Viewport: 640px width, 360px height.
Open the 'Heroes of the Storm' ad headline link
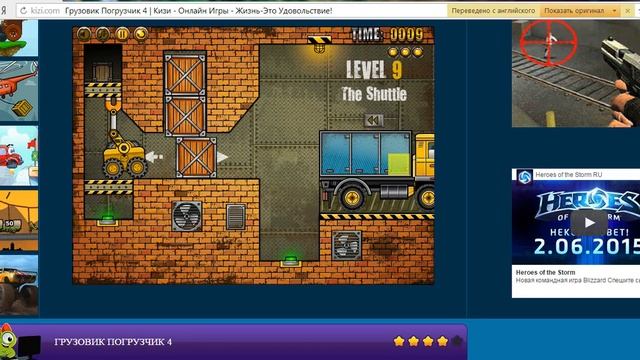[x=545, y=272]
